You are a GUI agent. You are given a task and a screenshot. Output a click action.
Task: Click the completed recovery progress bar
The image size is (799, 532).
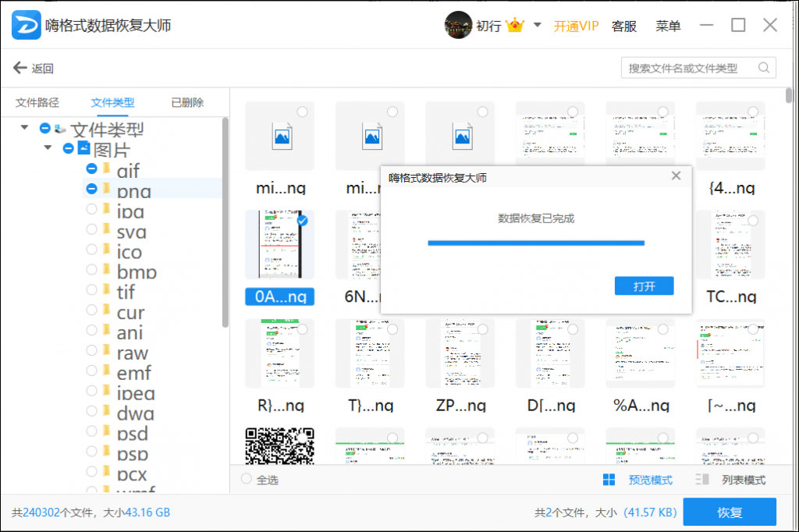pyautogui.click(x=535, y=243)
